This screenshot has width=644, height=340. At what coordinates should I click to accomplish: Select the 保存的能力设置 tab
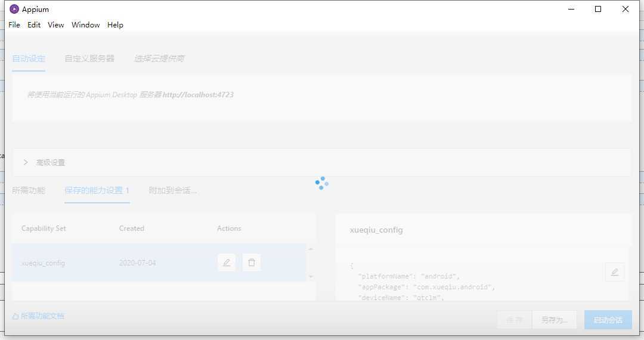tap(97, 190)
